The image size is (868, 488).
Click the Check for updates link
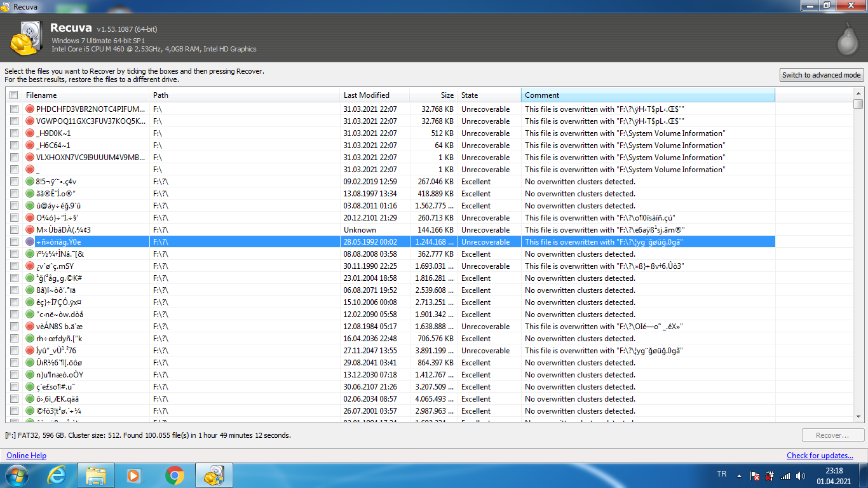coord(820,456)
